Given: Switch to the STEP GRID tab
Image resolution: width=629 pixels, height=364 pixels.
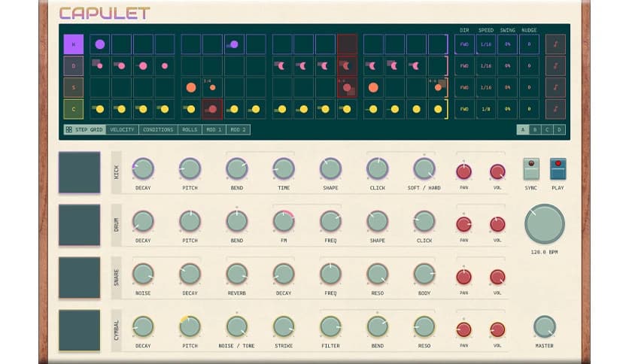Looking at the screenshot, I should click(x=84, y=129).
